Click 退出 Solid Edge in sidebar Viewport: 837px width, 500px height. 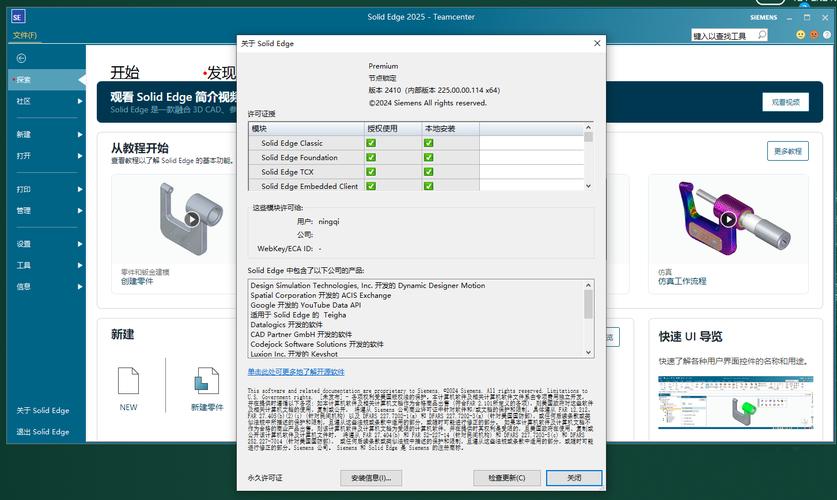[43, 432]
